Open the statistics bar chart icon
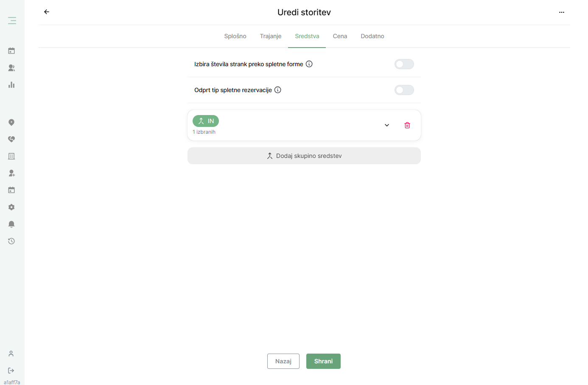This screenshot has height=385, width=588. 11,85
